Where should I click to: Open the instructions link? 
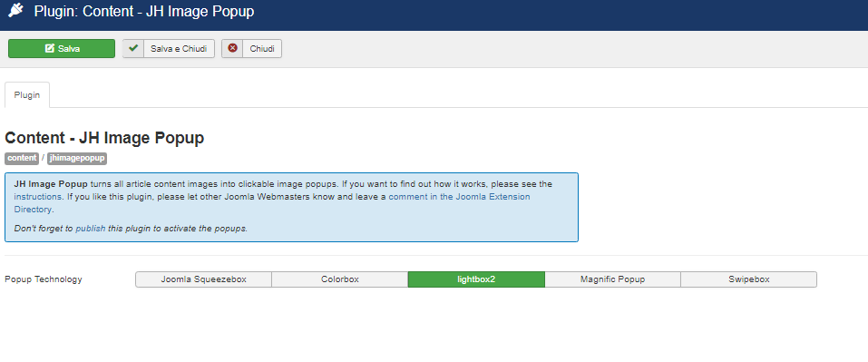click(38, 197)
